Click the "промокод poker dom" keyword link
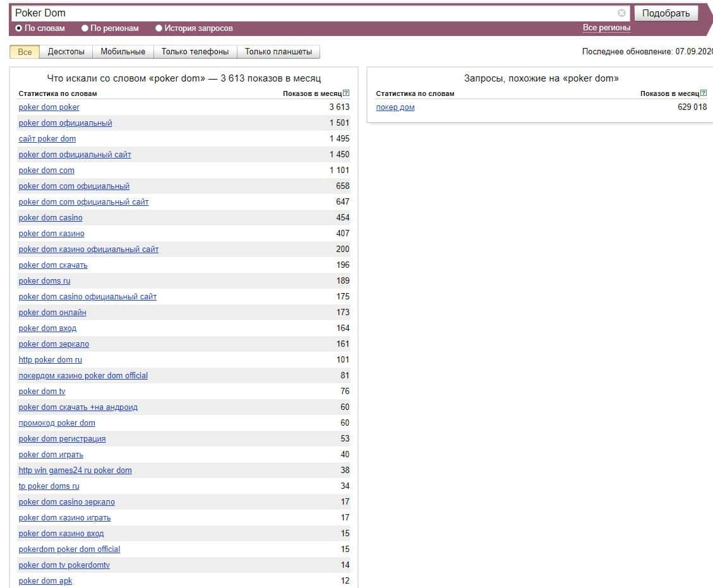Viewport: 713px width, 588px height. [57, 423]
